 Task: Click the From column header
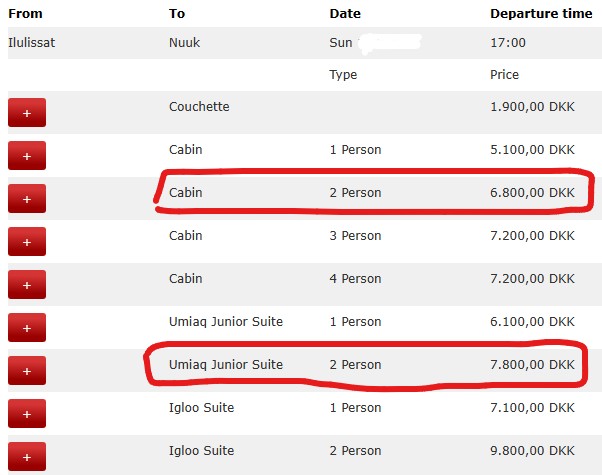point(25,14)
